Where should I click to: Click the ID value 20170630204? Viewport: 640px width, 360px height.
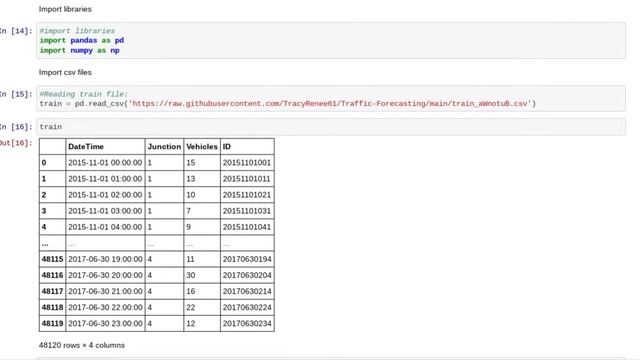click(247, 275)
